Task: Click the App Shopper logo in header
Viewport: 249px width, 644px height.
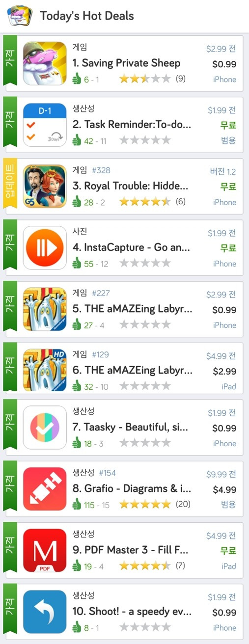Action: (x=20, y=16)
